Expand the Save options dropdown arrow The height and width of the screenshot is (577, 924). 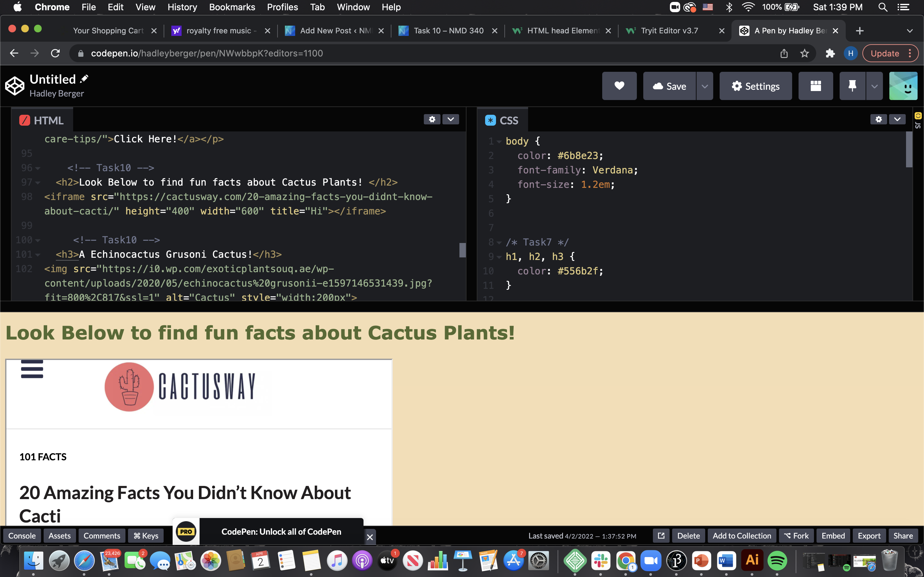point(705,86)
